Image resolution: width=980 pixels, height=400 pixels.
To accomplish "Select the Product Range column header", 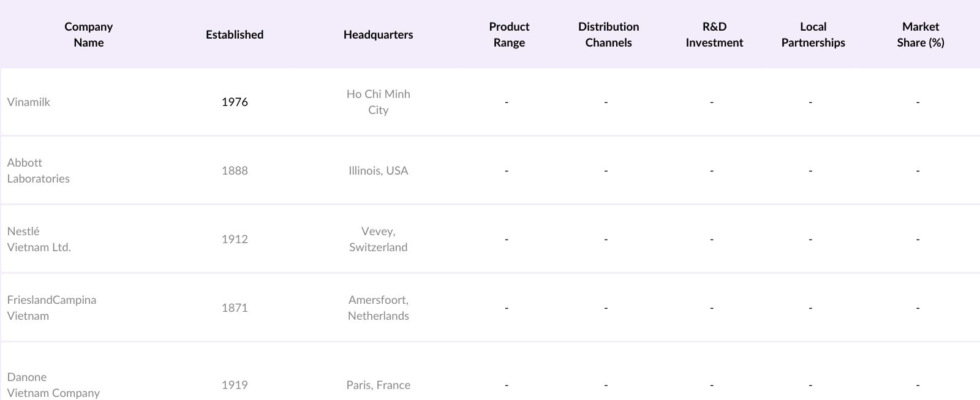I will tap(509, 34).
